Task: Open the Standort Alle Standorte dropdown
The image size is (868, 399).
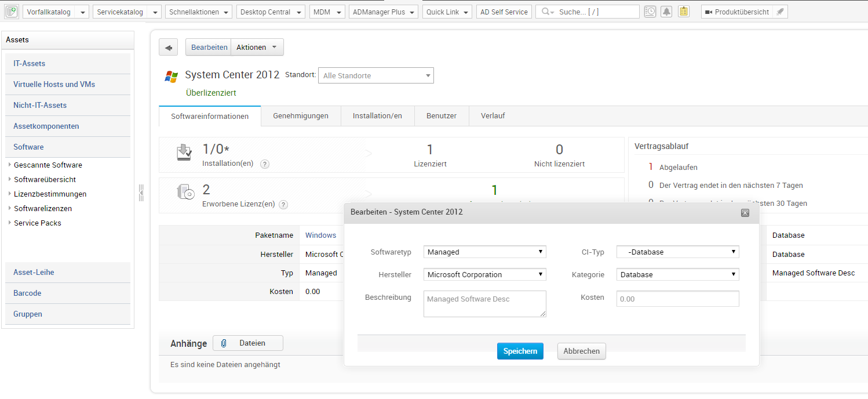Action: tap(375, 75)
